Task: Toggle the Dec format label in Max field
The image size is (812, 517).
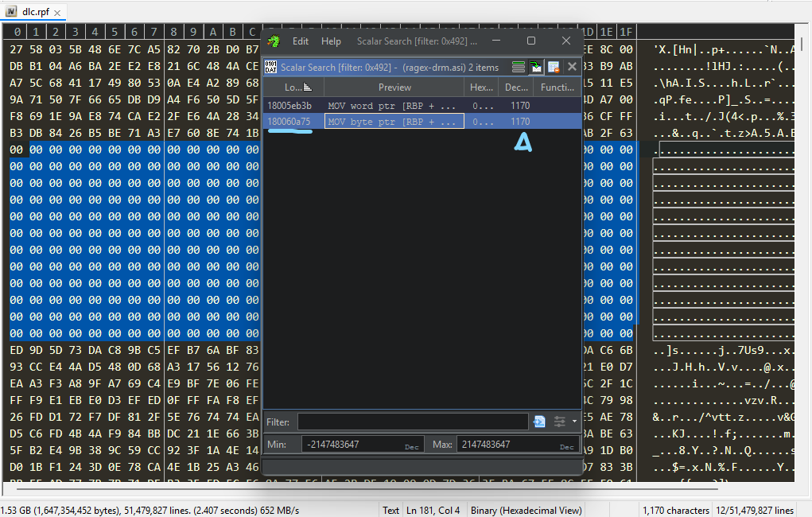Action: coord(566,446)
